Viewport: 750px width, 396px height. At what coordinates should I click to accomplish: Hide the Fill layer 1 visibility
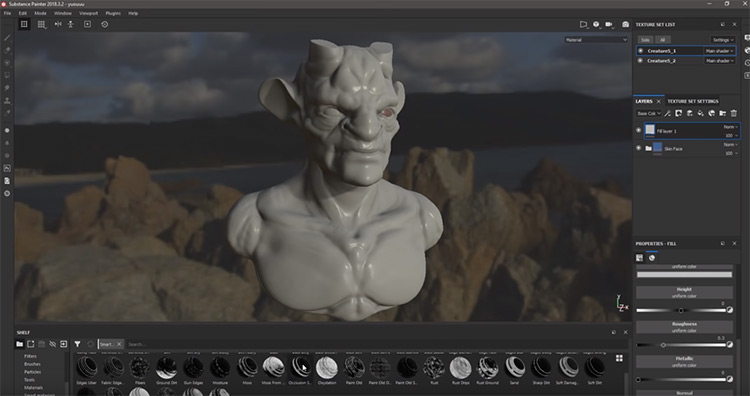pos(639,130)
